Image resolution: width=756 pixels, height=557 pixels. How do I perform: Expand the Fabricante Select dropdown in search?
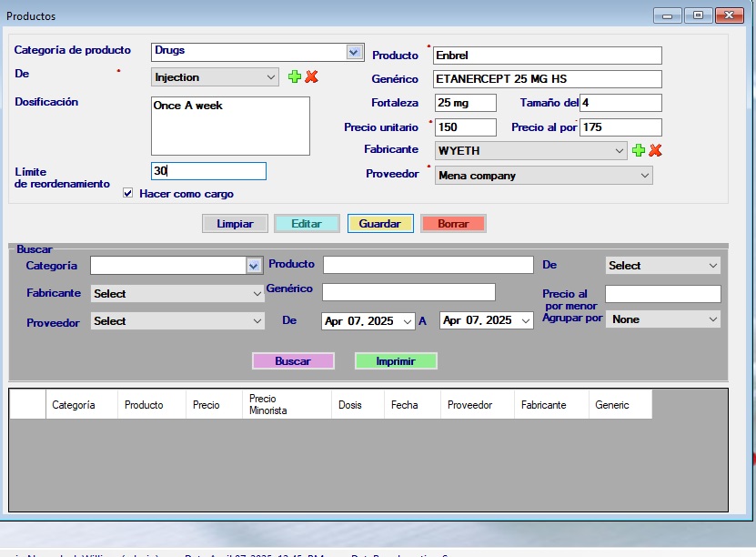257,294
